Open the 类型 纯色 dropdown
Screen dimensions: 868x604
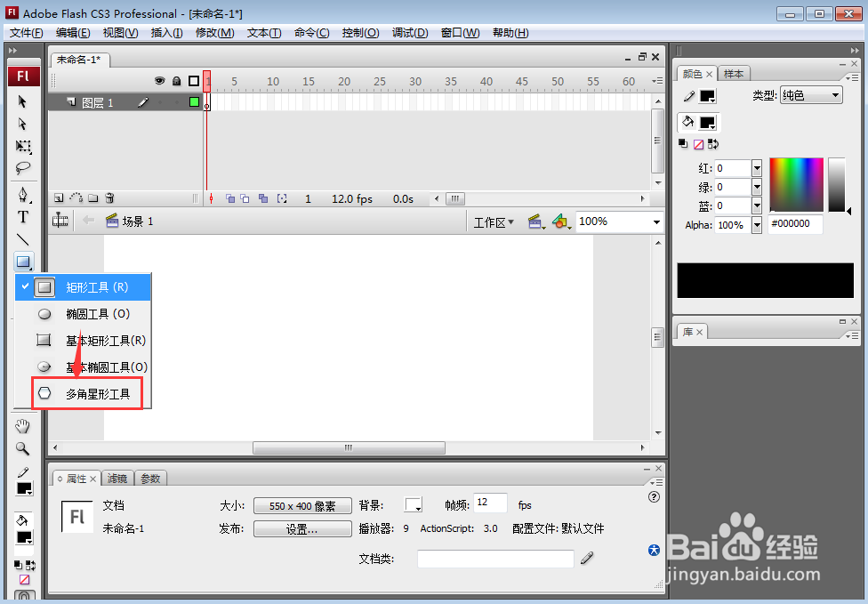click(x=811, y=95)
